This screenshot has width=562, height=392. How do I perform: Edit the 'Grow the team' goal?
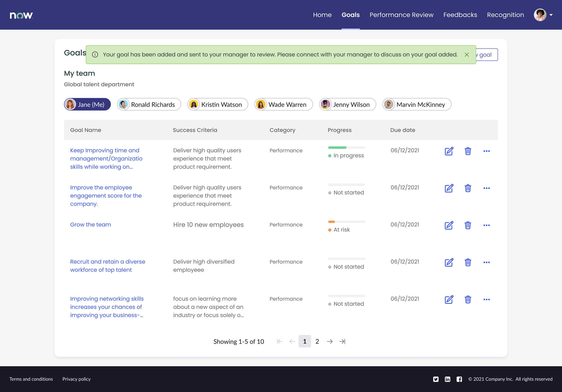[449, 225]
